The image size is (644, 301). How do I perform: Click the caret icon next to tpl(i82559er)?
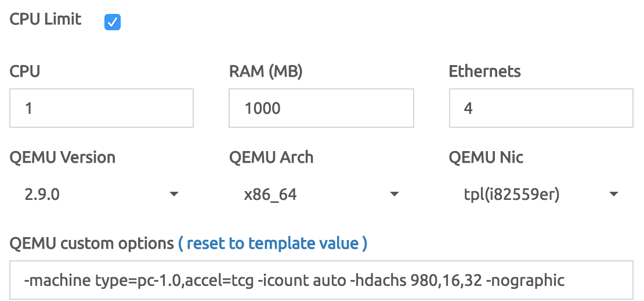[x=614, y=194]
